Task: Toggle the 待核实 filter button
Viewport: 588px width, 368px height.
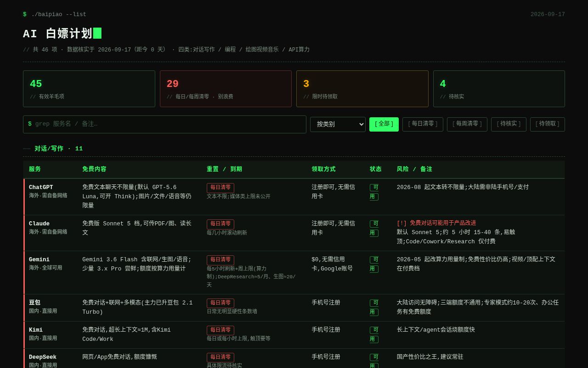Action: tap(509, 124)
